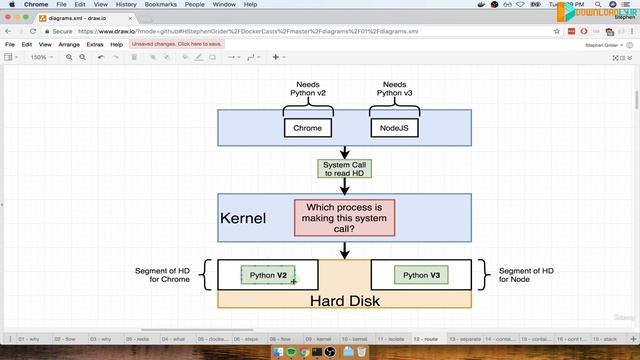Click the Unsaved changes save notice
This screenshot has height=360, width=640.
tap(177, 44)
